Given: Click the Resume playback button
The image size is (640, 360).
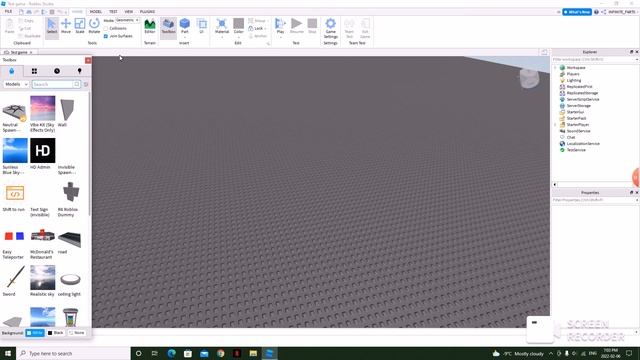Looking at the screenshot, I should point(297,26).
